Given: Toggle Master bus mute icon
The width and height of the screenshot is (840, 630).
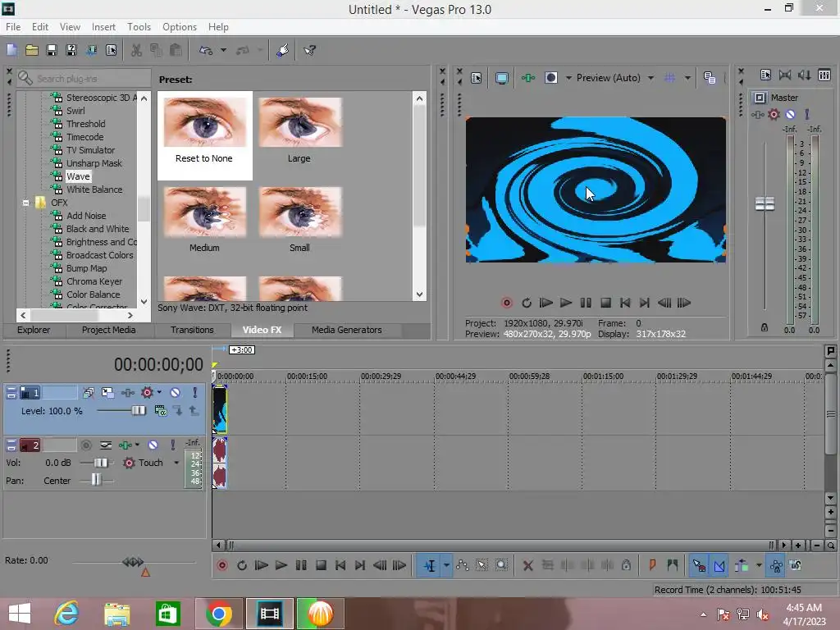Looking at the screenshot, I should click(790, 114).
